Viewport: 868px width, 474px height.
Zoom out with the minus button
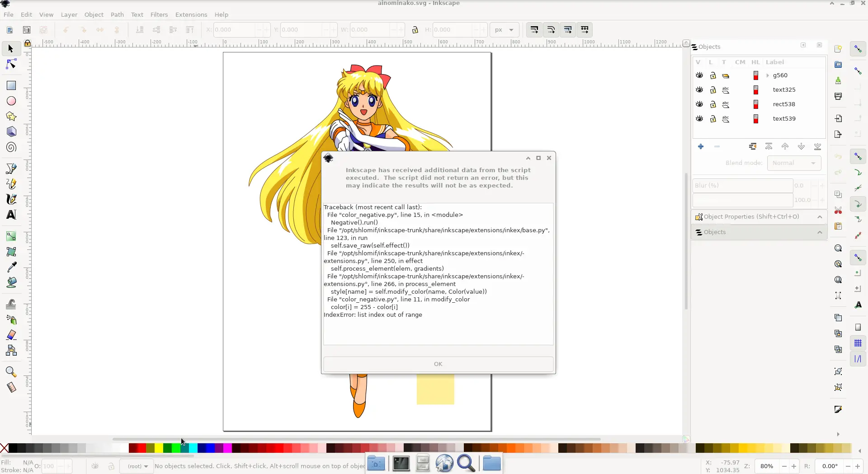point(784,466)
